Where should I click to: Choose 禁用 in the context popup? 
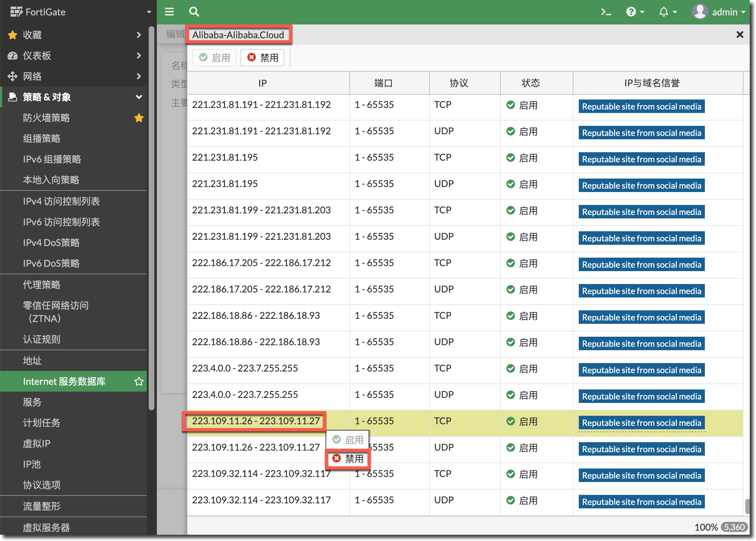pos(348,459)
